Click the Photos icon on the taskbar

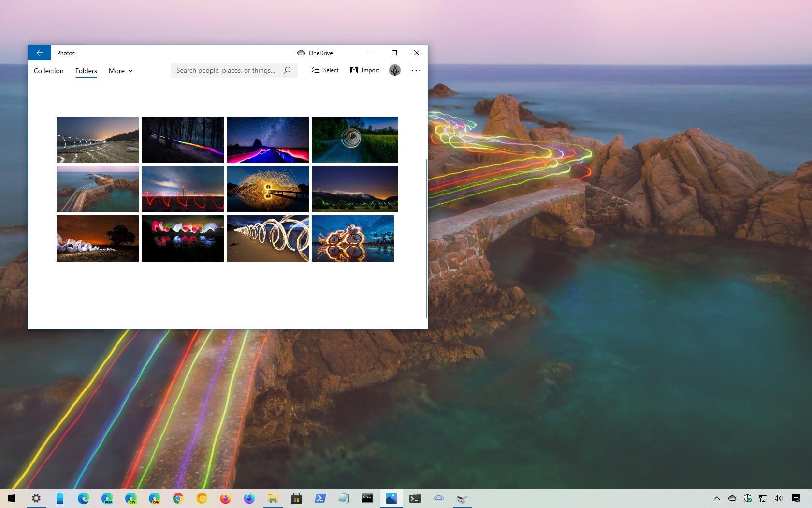point(391,498)
